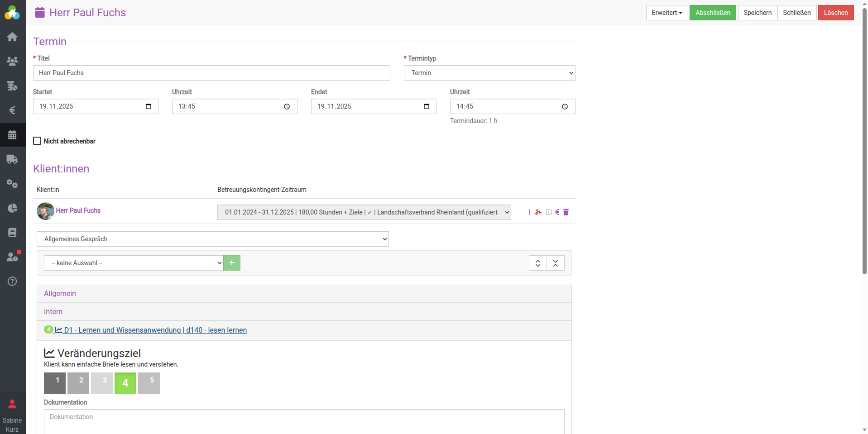
Task: Expand all sections with expand arrows button
Action: click(x=538, y=263)
